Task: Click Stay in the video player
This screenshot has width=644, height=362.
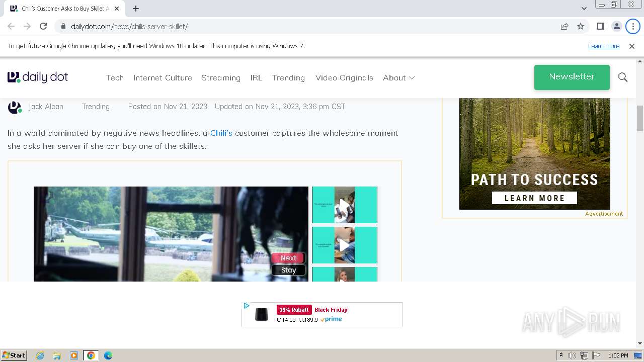Action: click(288, 270)
